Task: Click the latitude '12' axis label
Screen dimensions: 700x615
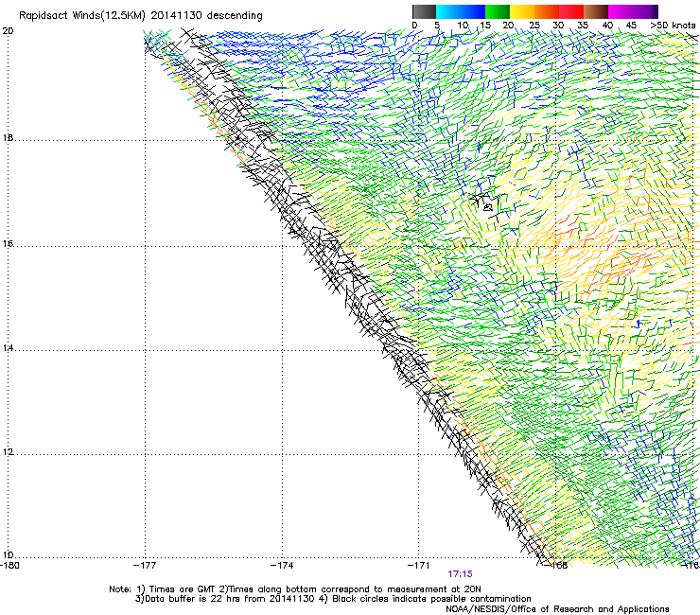Action: click(x=8, y=452)
